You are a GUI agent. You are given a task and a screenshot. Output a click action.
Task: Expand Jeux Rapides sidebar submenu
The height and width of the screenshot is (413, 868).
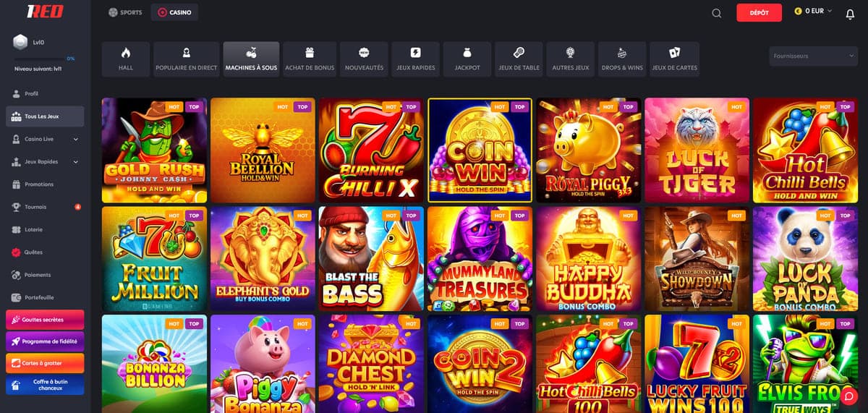76,162
